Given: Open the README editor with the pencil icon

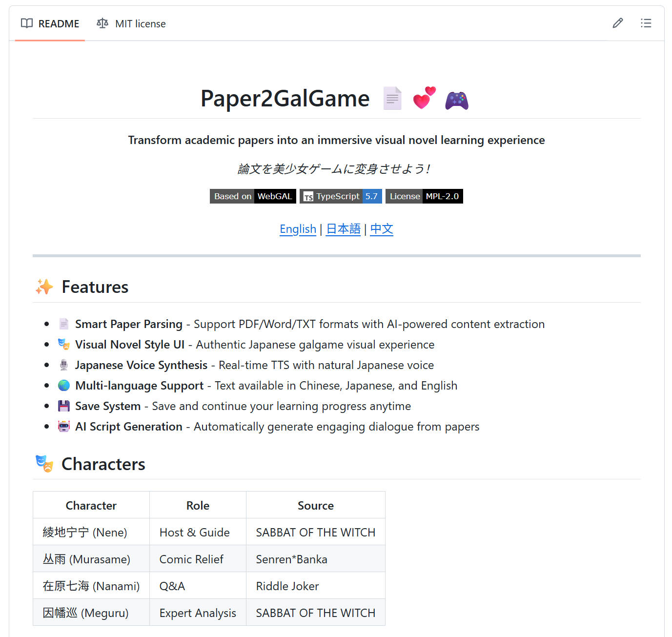Looking at the screenshot, I should pos(617,23).
